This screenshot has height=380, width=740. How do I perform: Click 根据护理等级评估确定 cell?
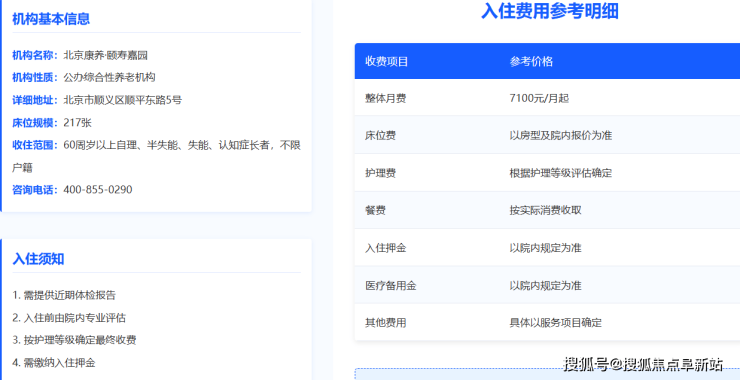561,173
